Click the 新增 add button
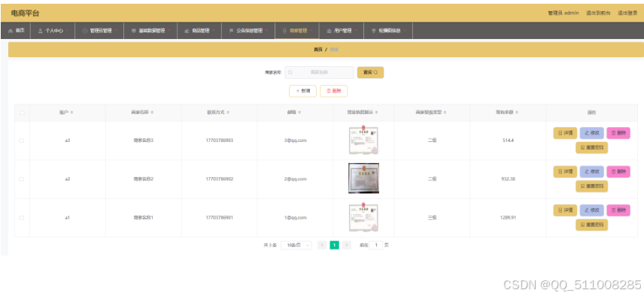The width and height of the screenshot is (644, 296). point(302,91)
